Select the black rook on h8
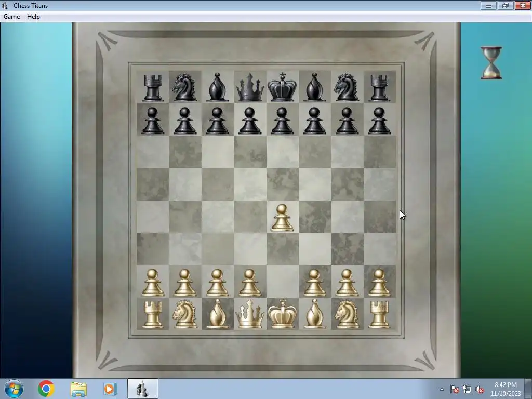The height and width of the screenshot is (399, 532). point(379,88)
